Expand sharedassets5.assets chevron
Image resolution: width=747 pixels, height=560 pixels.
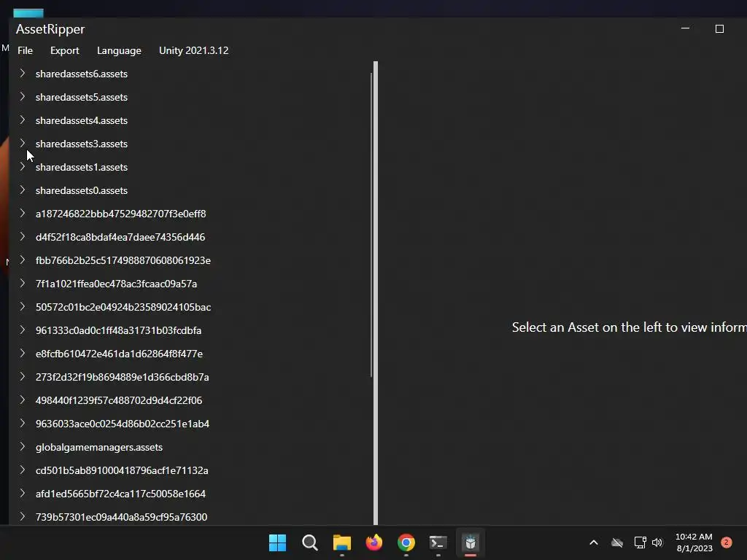[23, 97]
